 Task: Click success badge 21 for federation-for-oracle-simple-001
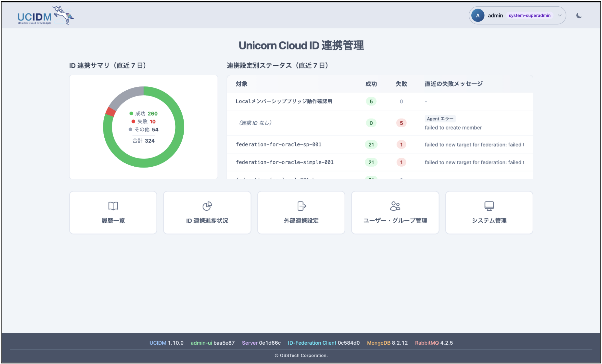tap(371, 162)
